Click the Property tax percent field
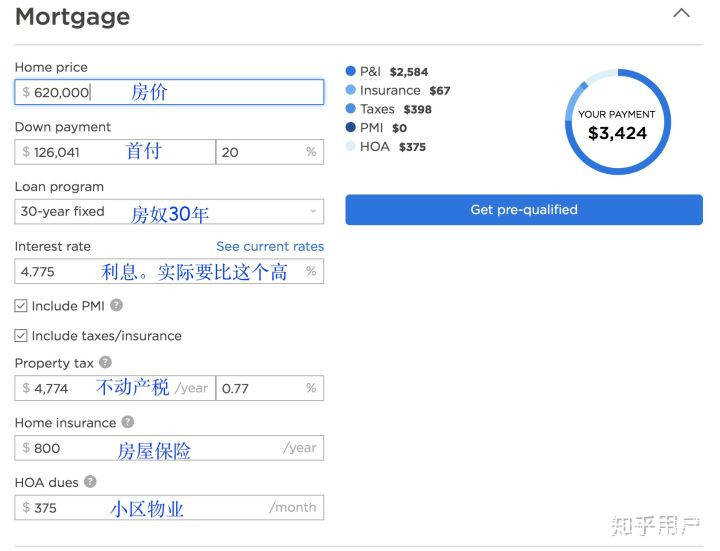The width and height of the screenshot is (720, 551). 270,388
